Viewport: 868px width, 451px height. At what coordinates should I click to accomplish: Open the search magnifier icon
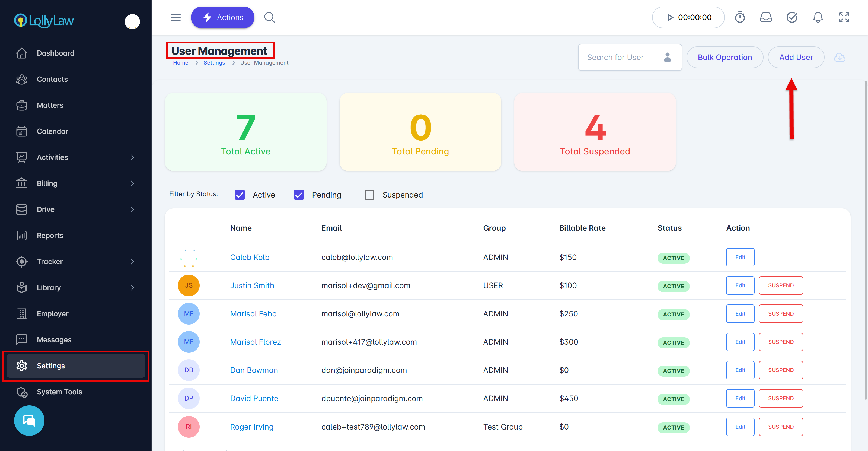click(x=269, y=17)
